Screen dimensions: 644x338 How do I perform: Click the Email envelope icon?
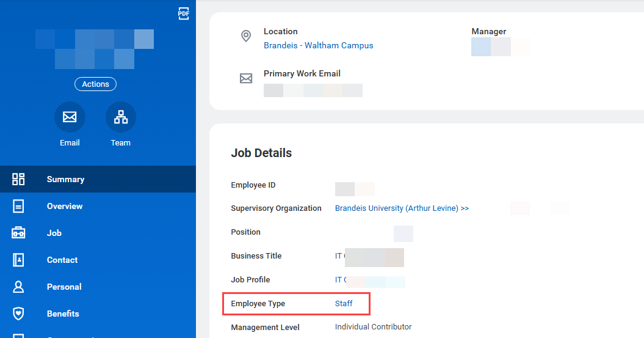pyautogui.click(x=70, y=117)
